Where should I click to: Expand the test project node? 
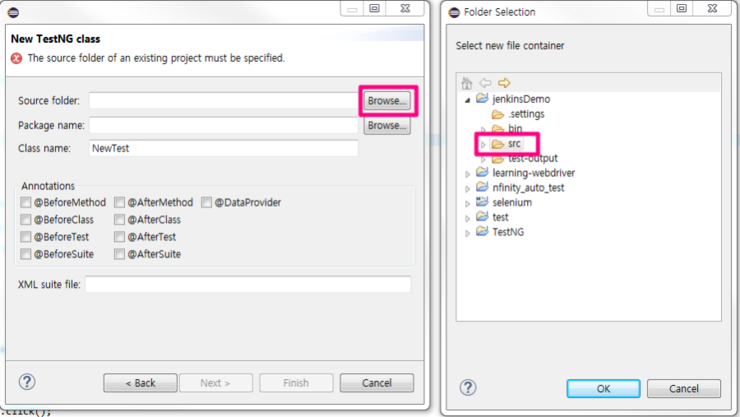pos(467,218)
